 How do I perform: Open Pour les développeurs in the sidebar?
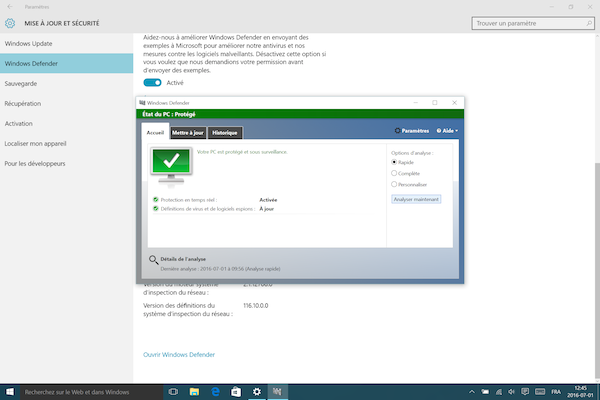pyautogui.click(x=67, y=163)
